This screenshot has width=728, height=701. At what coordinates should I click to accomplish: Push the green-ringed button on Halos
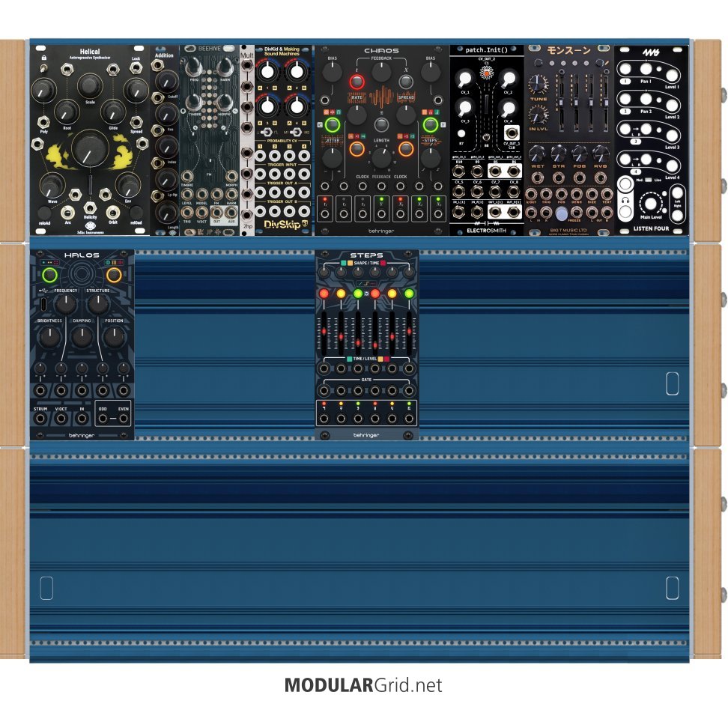[49, 275]
